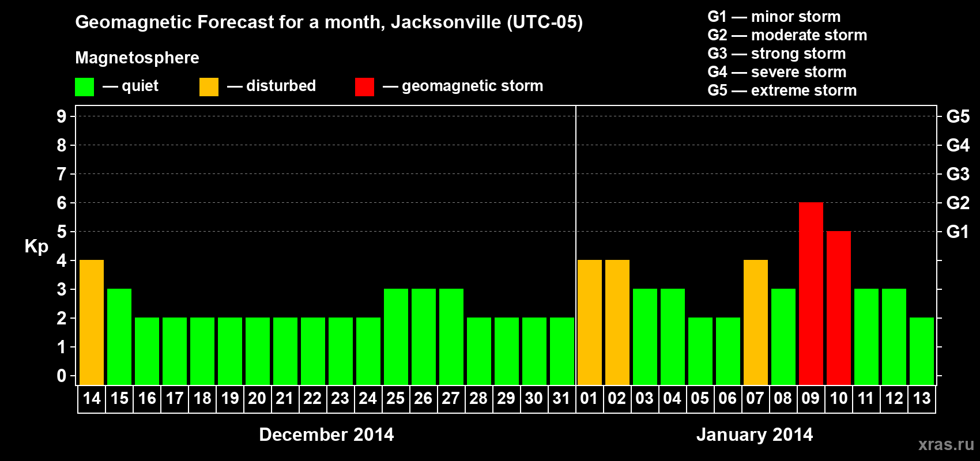
Task: Click the 'G2 — moderate storm' legend line
Action: point(787,35)
